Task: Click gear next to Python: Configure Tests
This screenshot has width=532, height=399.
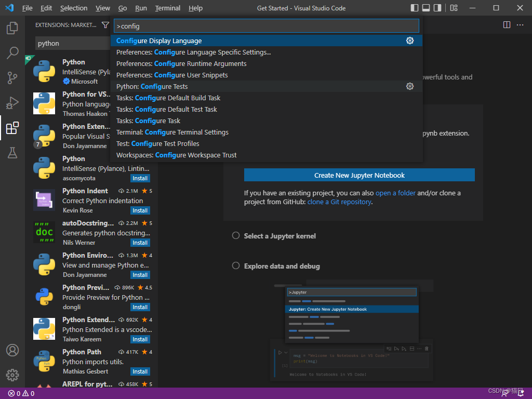Action: point(410,86)
